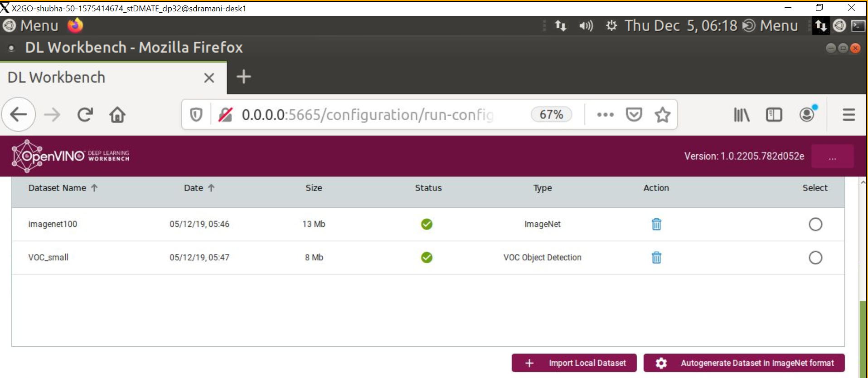Screen dimensions: 868x378
Task: Click the trash icon for VOC_small
Action: pos(656,258)
